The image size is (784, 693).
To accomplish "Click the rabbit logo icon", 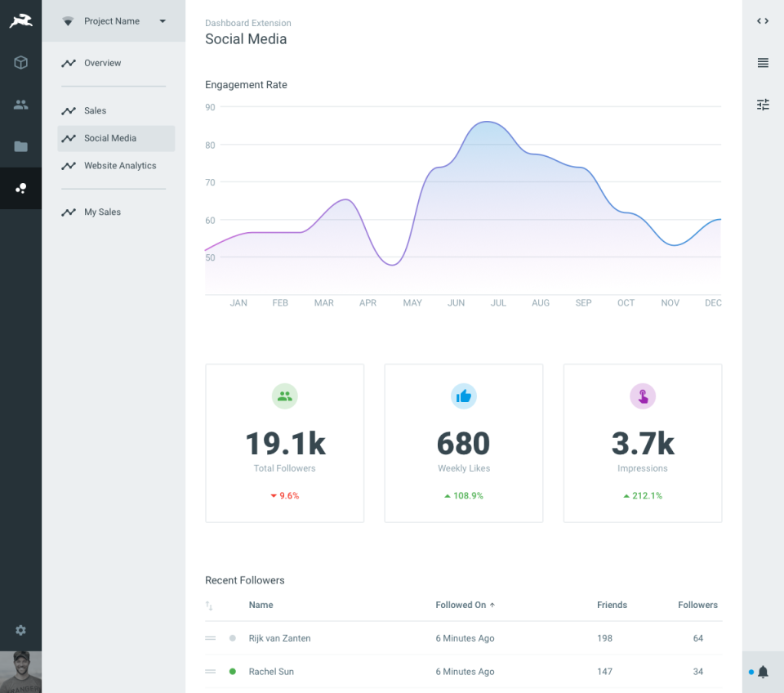I will (20, 21).
